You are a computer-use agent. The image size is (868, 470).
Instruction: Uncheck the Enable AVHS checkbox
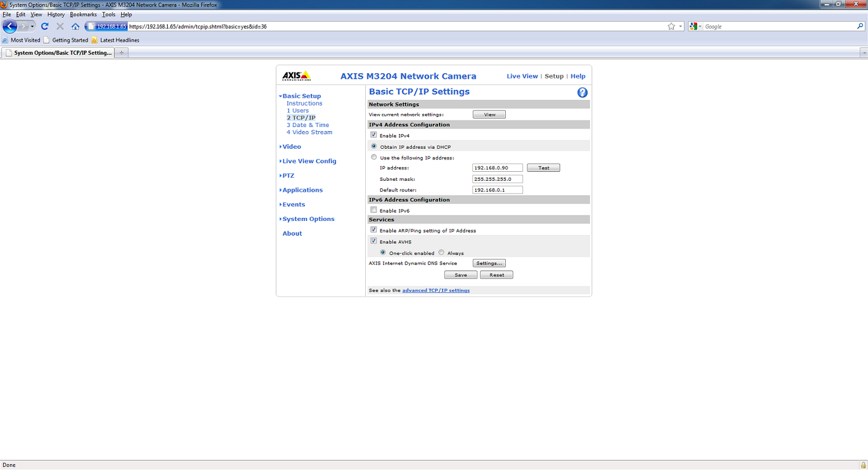373,241
